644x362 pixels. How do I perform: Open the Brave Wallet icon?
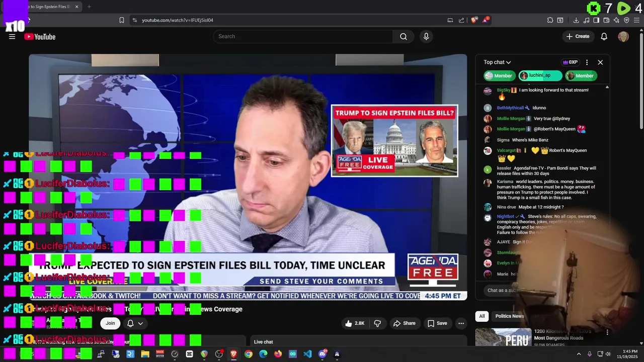click(606, 20)
